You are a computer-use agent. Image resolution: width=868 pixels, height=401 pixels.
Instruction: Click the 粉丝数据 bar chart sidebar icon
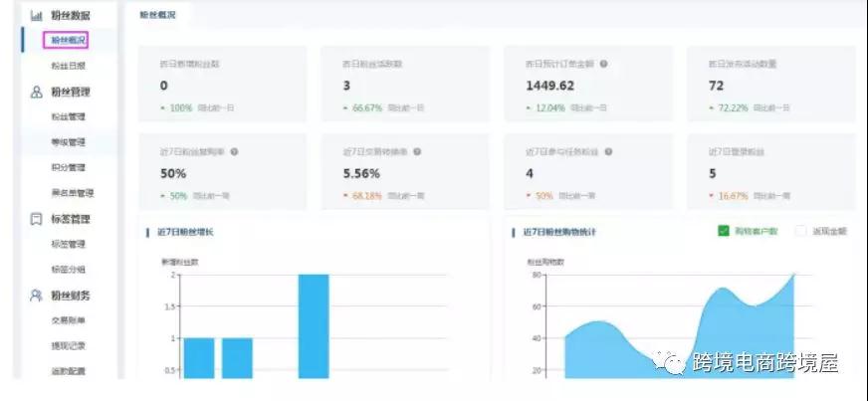point(36,16)
